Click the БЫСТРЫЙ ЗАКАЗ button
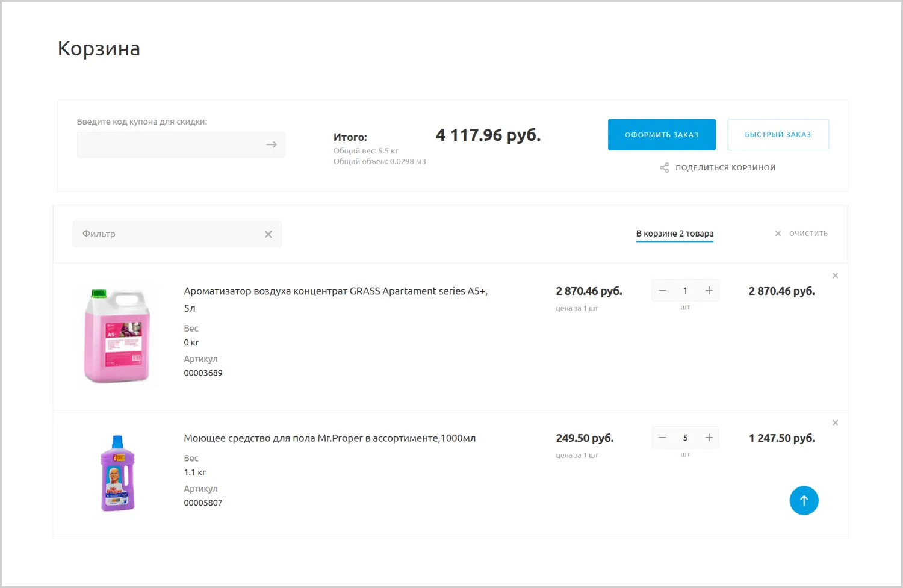 (x=778, y=135)
